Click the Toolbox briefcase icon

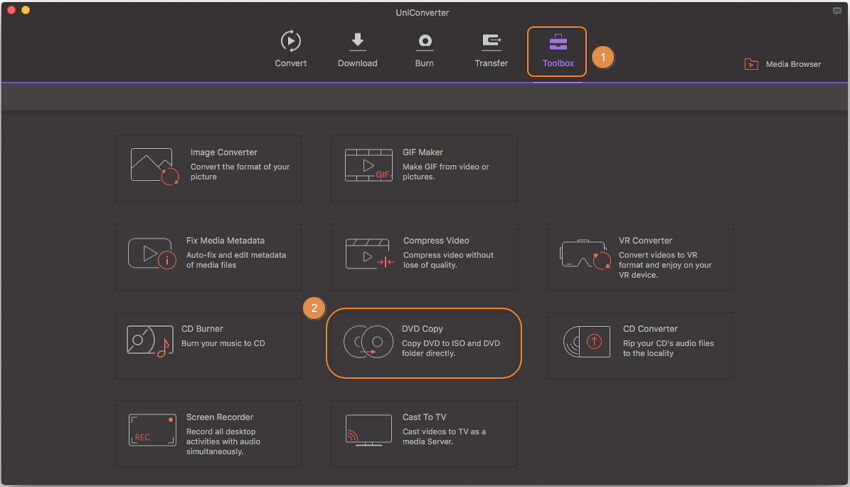[x=558, y=42]
